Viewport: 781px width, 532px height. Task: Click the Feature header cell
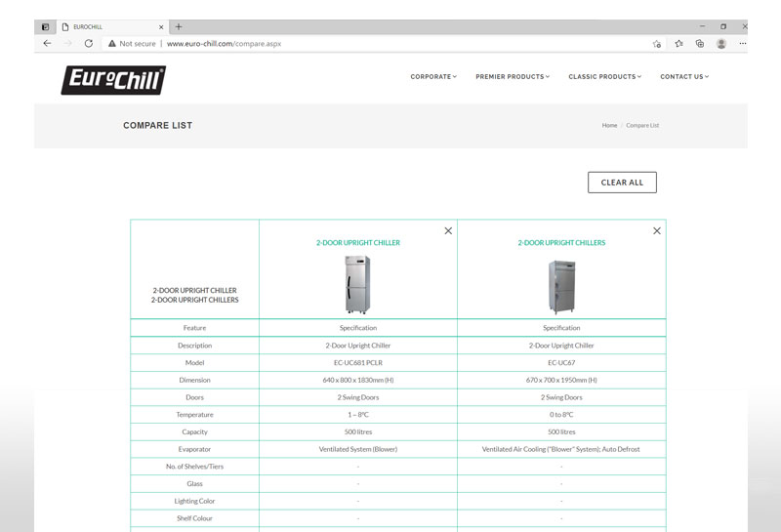pyautogui.click(x=194, y=328)
